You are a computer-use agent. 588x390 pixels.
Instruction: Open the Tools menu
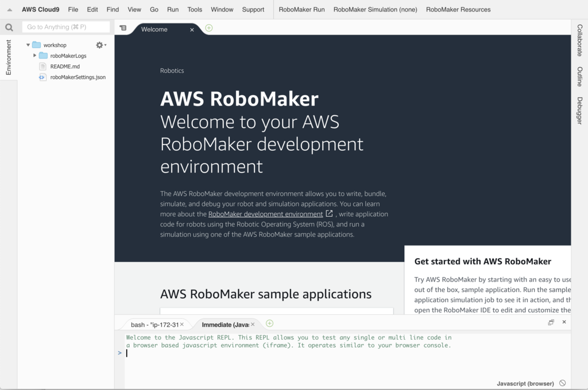click(195, 10)
